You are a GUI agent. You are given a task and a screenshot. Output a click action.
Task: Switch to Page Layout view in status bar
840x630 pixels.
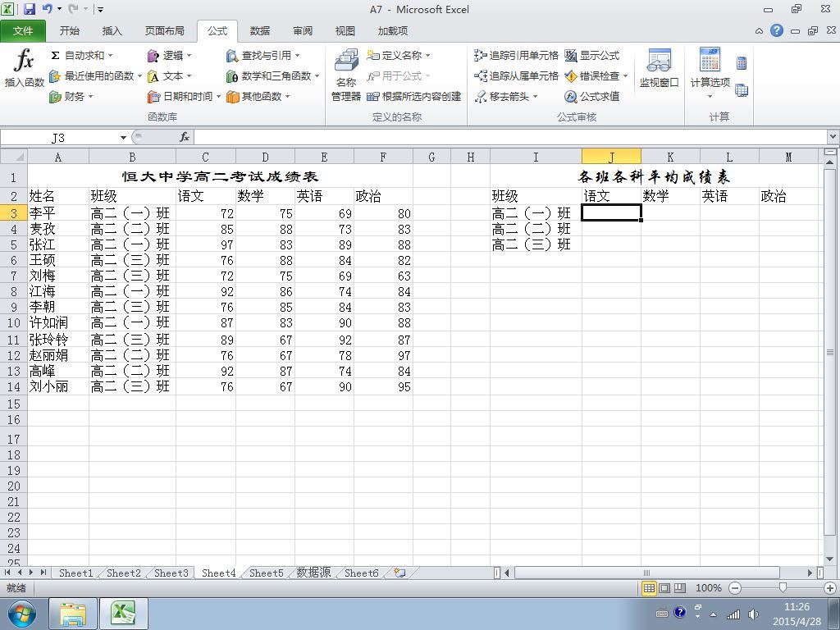(x=664, y=588)
